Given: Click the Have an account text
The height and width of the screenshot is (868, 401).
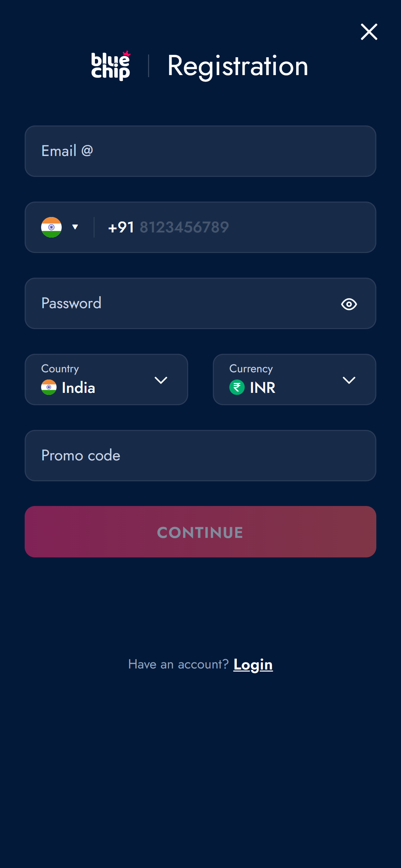Looking at the screenshot, I should (x=178, y=664).
